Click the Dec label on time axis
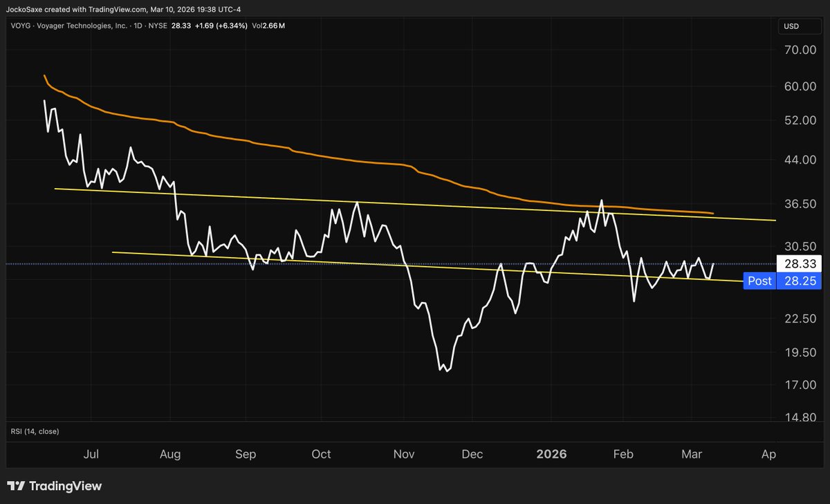Viewport: 830px width, 504px height. (x=472, y=454)
